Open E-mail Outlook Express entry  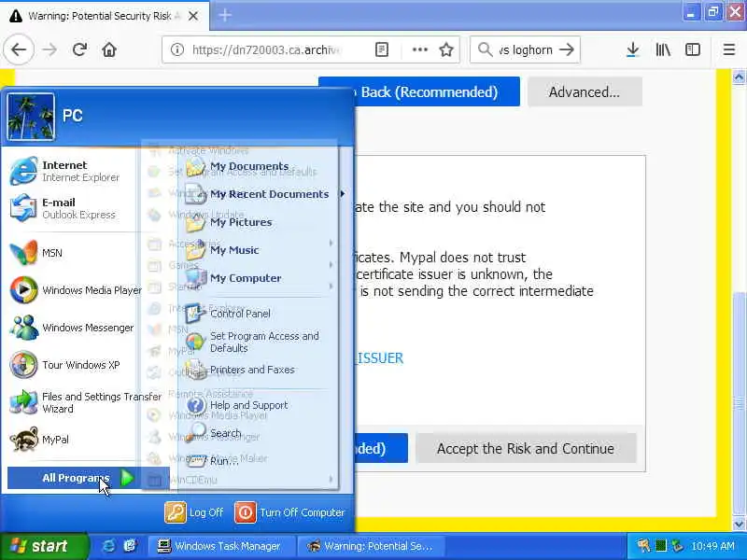coord(73,208)
